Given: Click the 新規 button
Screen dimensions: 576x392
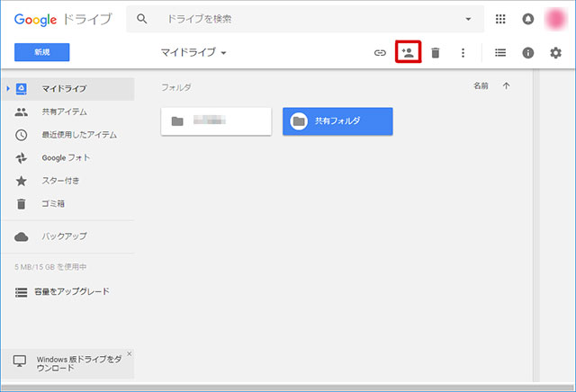Looking at the screenshot, I should pos(42,53).
